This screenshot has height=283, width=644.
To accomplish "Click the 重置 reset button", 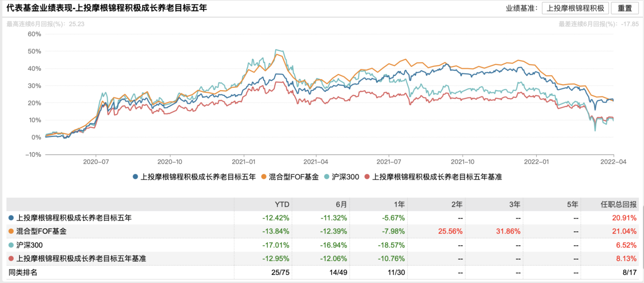I will [625, 8].
